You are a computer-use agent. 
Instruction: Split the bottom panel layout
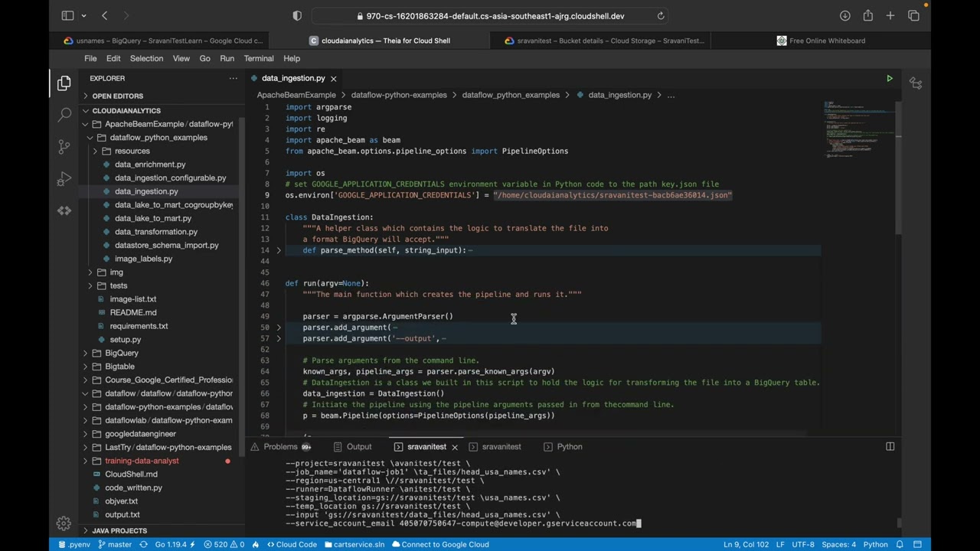tap(890, 446)
